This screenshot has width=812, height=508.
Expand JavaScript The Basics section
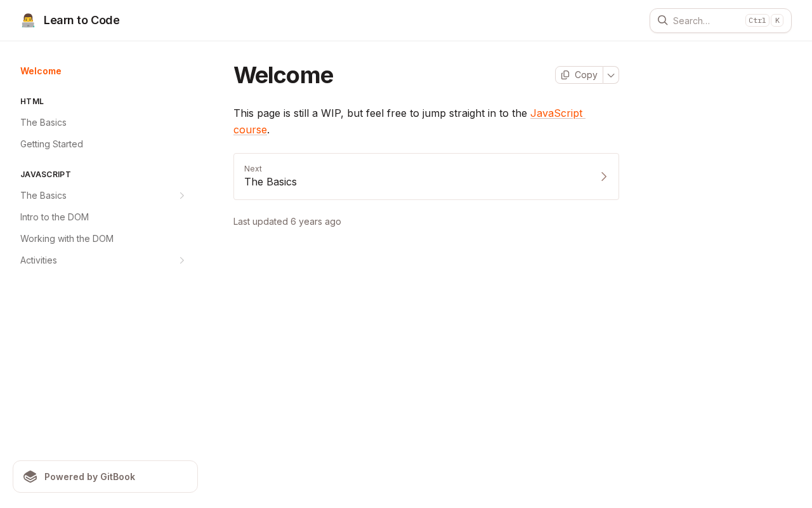coord(182,196)
